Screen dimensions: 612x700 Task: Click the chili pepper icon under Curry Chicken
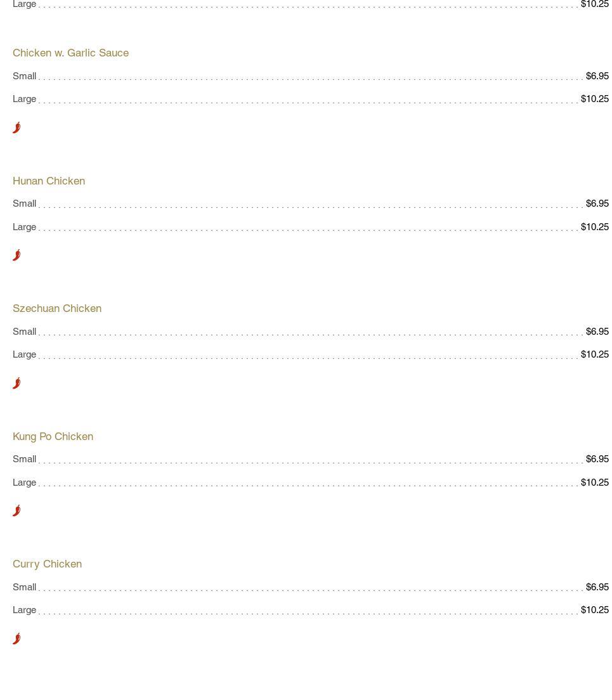[16, 638]
